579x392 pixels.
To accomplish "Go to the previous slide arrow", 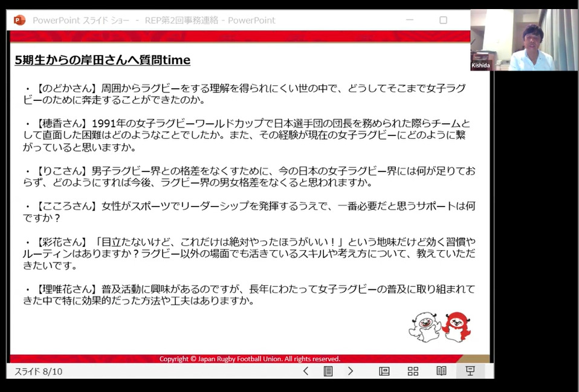I will tap(306, 371).
